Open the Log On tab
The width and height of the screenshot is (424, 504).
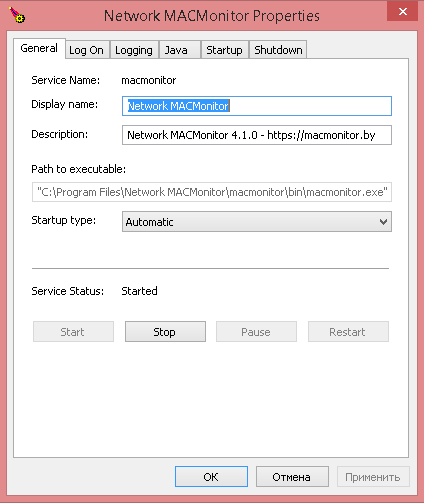87,50
